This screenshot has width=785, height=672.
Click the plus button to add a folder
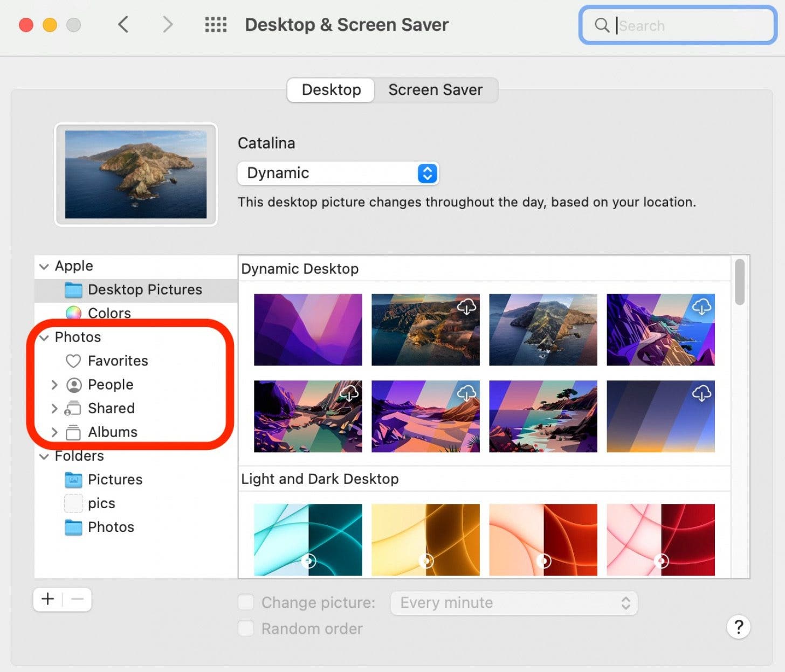point(47,599)
